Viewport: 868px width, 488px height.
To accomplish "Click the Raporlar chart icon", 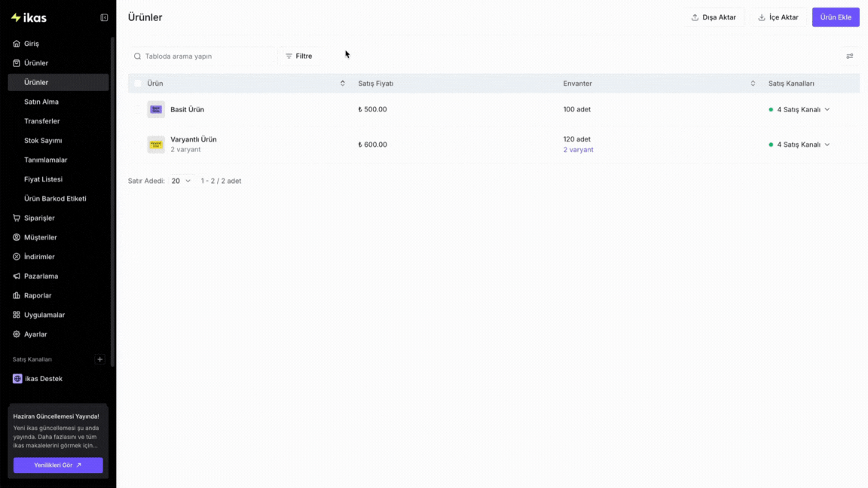I will coord(17,295).
